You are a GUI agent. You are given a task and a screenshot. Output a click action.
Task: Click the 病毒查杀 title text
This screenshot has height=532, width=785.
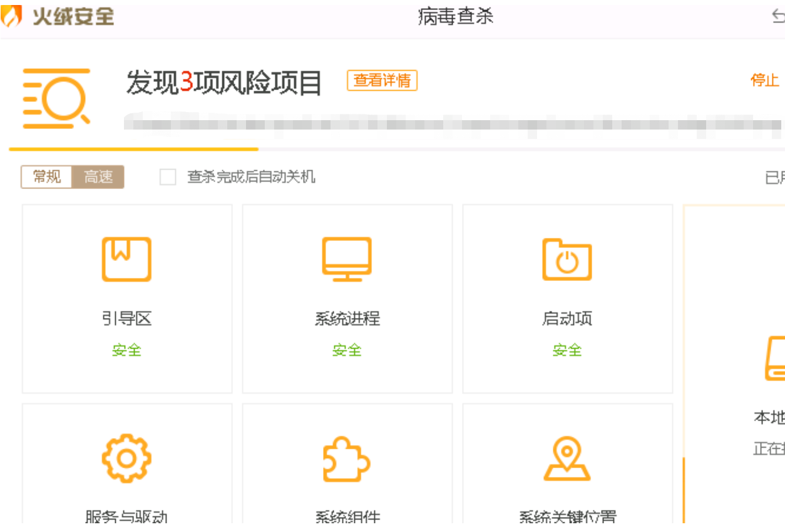455,16
